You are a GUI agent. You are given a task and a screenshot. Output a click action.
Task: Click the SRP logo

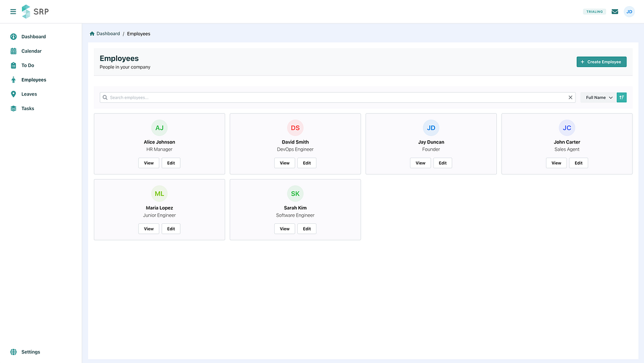coord(35,11)
